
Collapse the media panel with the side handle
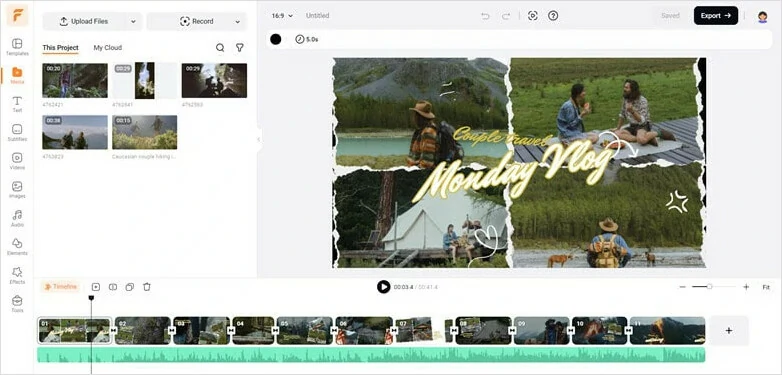click(x=258, y=140)
